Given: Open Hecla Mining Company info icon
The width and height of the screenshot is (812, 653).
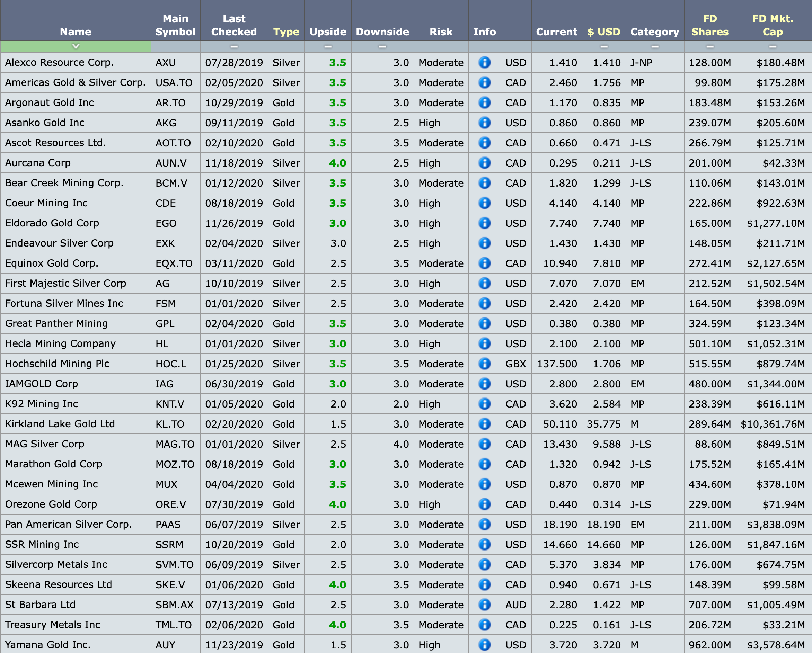Looking at the screenshot, I should pos(484,343).
